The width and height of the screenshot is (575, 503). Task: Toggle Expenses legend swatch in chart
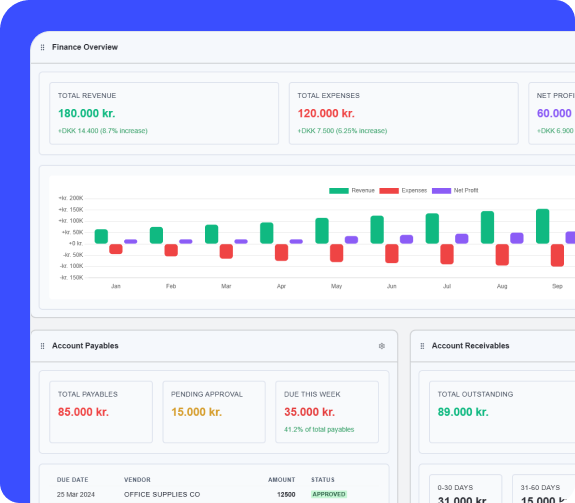389,191
